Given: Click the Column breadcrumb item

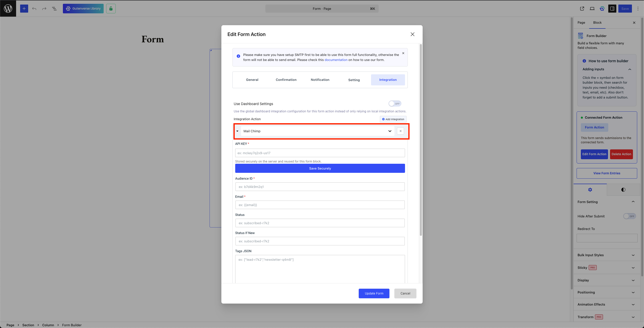Looking at the screenshot, I should [x=48, y=325].
